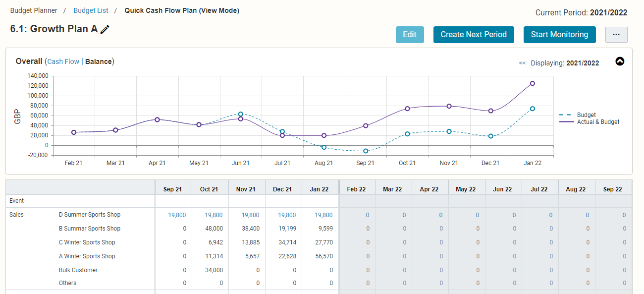Image resolution: width=644 pixels, height=294 pixels.
Task: Click the 38,400 cell in Nov 21
Action: (x=251, y=229)
